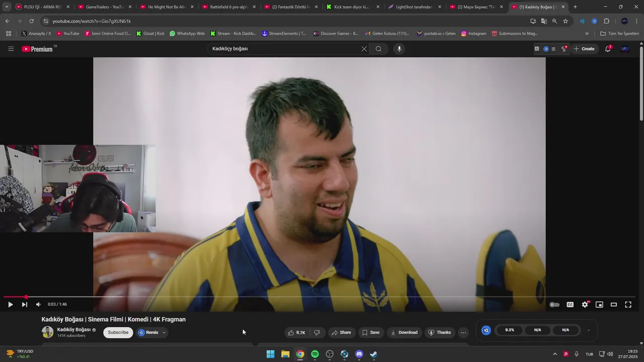Start voice search with microphone

point(399,49)
